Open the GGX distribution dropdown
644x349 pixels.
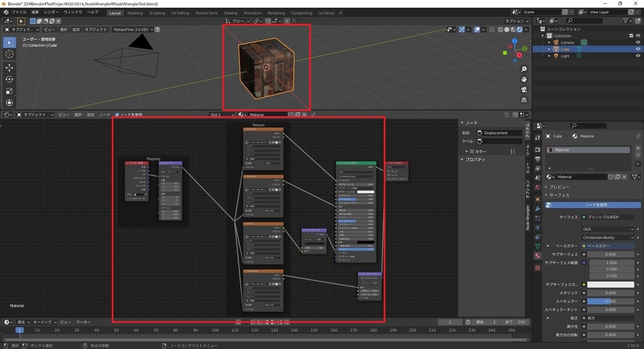pyautogui.click(x=607, y=229)
